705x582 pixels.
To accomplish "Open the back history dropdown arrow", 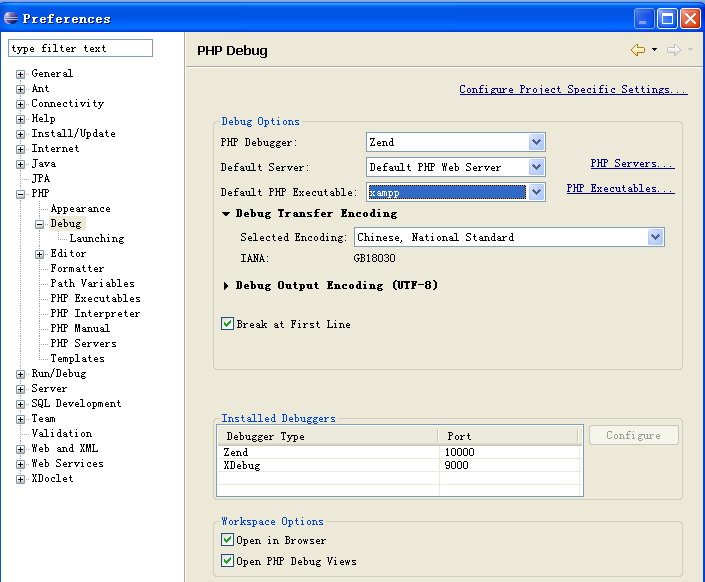I will tap(655, 50).
